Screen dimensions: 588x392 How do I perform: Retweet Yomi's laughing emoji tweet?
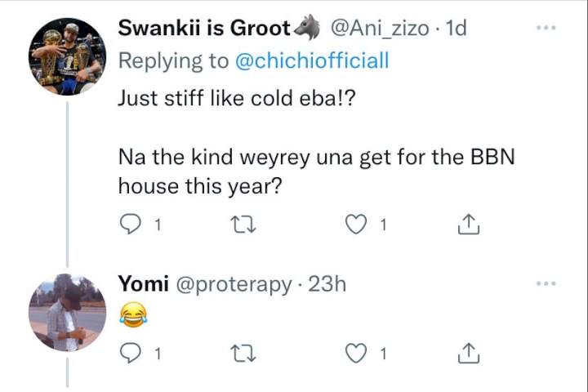(243, 354)
